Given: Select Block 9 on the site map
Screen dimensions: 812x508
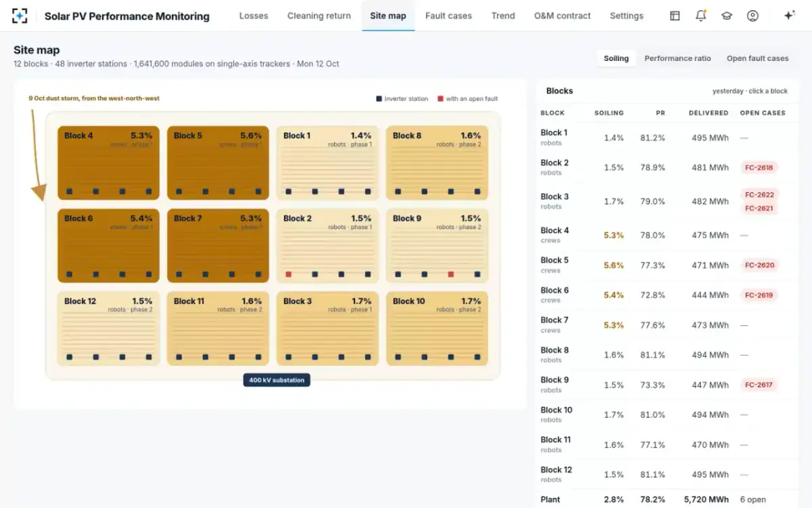Looking at the screenshot, I should (437, 245).
